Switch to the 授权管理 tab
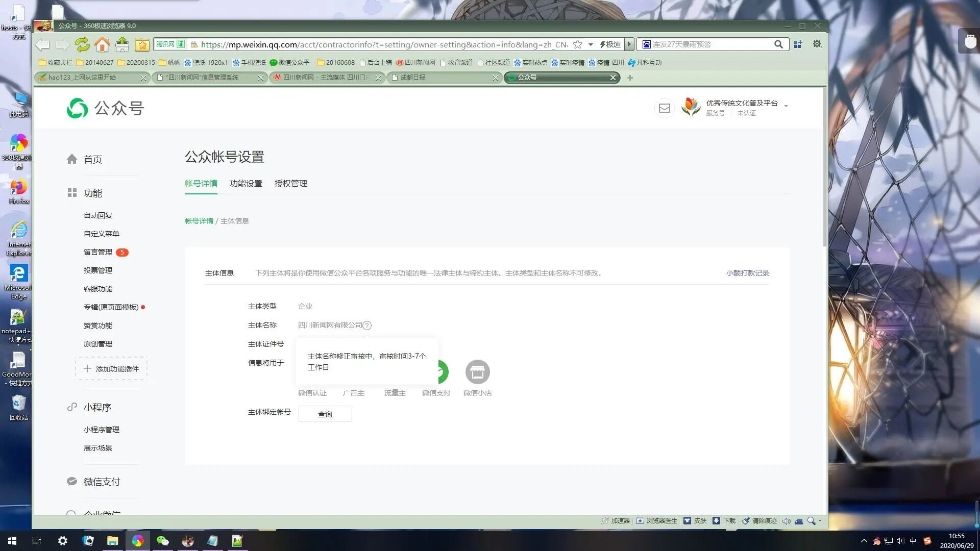Viewport: 980px width, 551px height. point(290,184)
